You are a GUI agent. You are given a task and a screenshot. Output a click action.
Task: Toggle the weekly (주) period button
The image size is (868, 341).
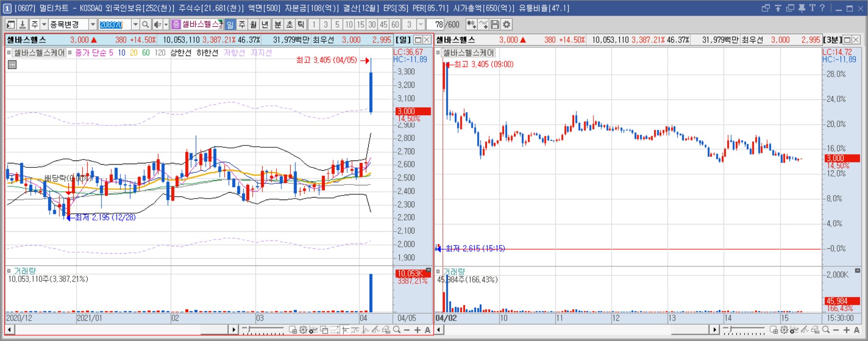click(242, 24)
